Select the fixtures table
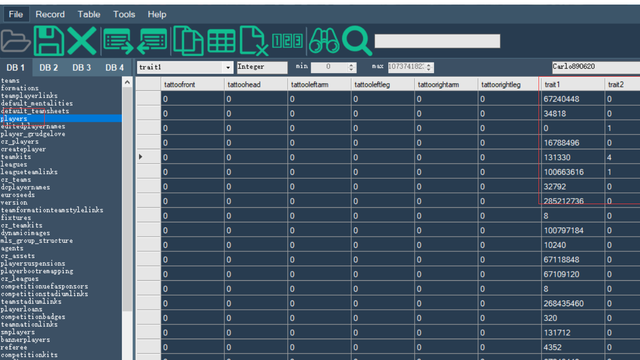Screen dimensions: 640x360 pyautogui.click(x=16, y=218)
